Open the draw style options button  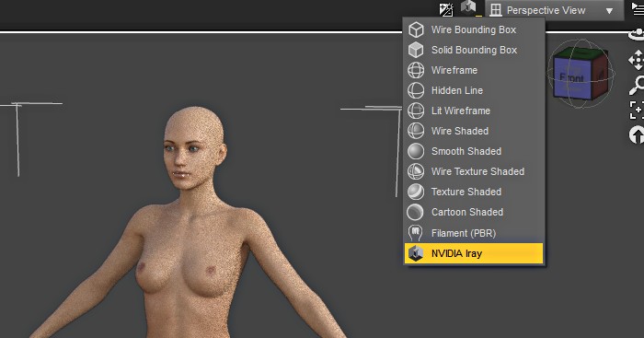[x=469, y=8]
